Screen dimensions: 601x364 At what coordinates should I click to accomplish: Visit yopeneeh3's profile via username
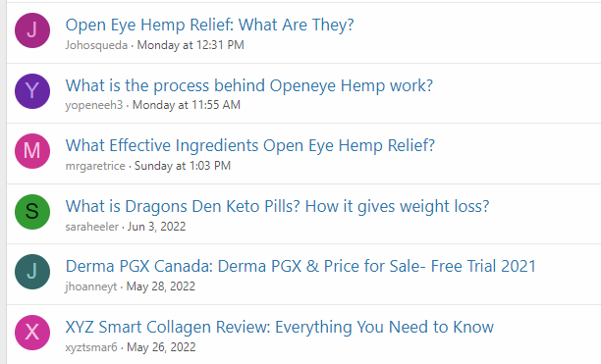[x=94, y=105]
